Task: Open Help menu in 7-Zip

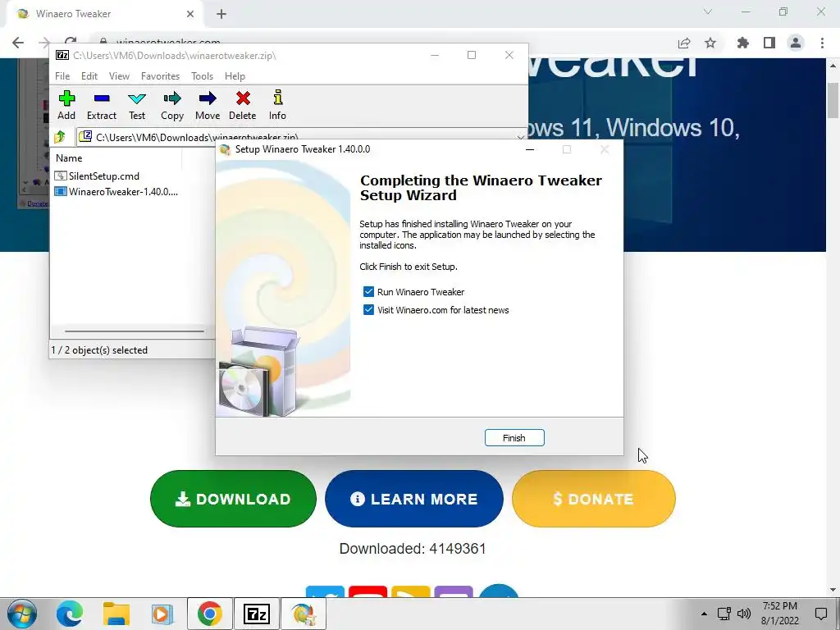Action: tap(235, 76)
